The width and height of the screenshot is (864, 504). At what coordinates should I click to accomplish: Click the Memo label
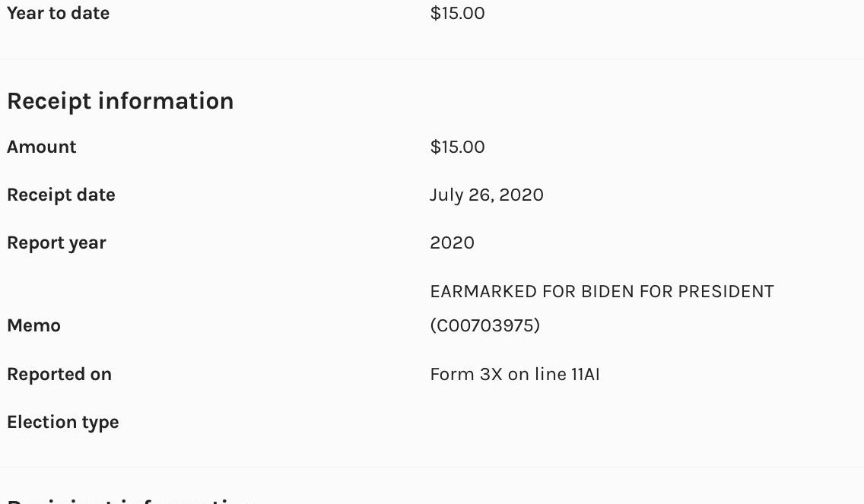pos(33,325)
